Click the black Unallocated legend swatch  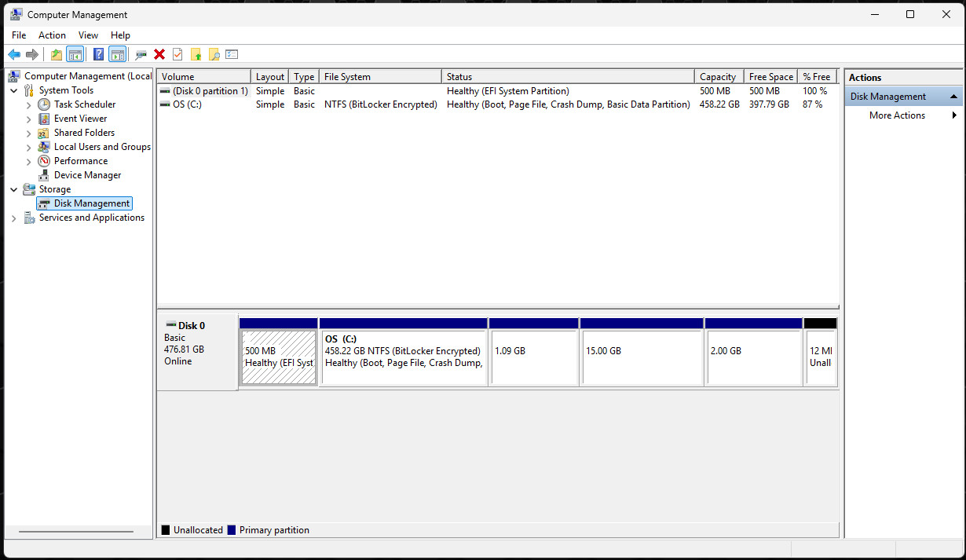pos(166,530)
